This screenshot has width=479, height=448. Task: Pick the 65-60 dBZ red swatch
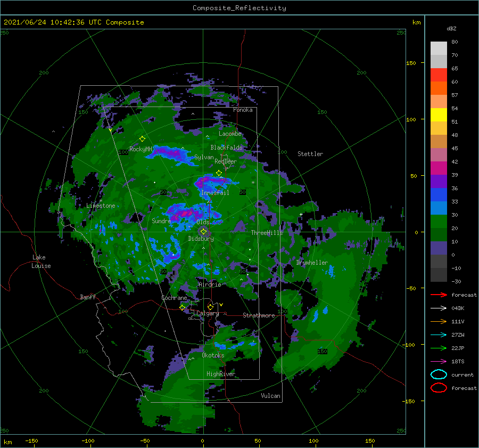tap(439, 75)
